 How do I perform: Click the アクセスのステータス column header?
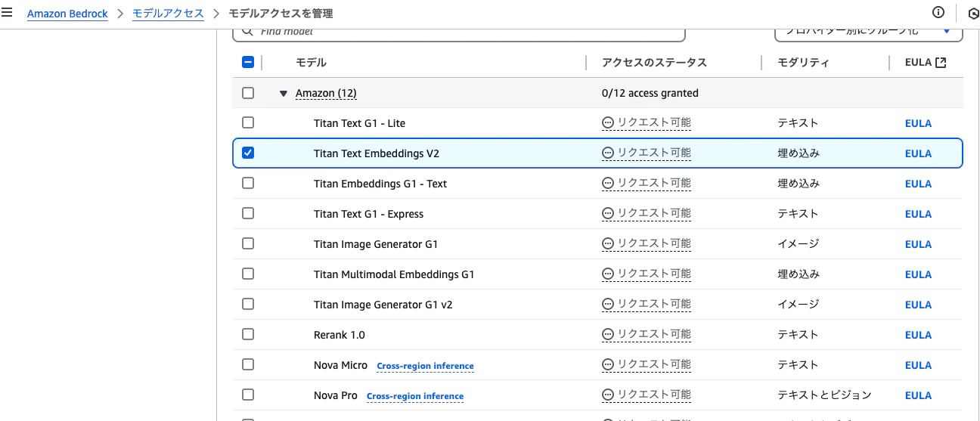click(654, 63)
